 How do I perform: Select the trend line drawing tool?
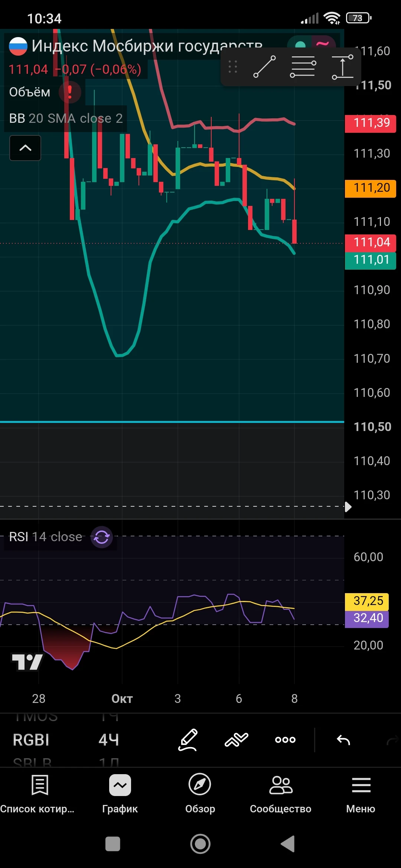point(264,67)
